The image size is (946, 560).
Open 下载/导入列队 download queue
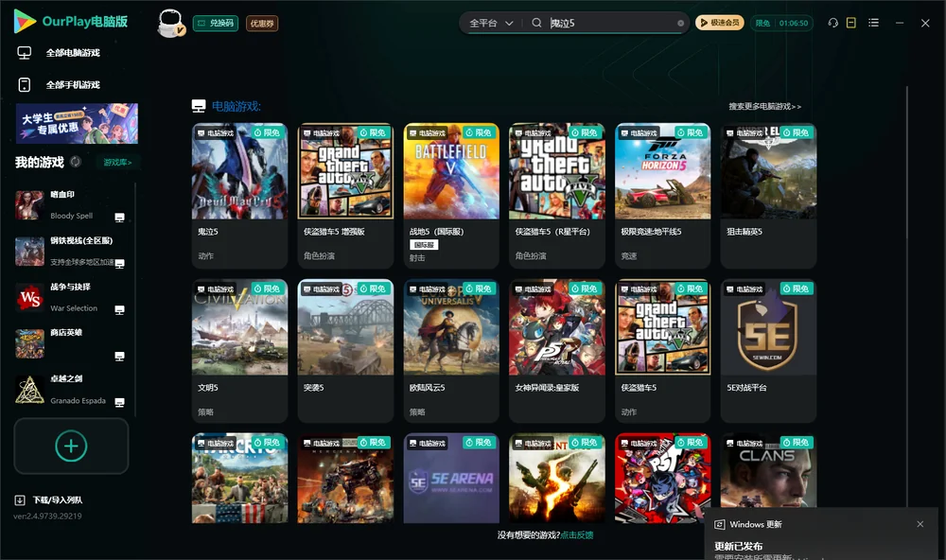(58, 500)
